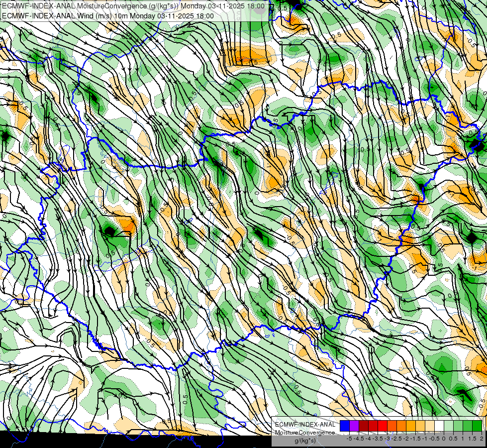Pick the white legend swatch near zero
487x448 pixels.
click(439, 426)
